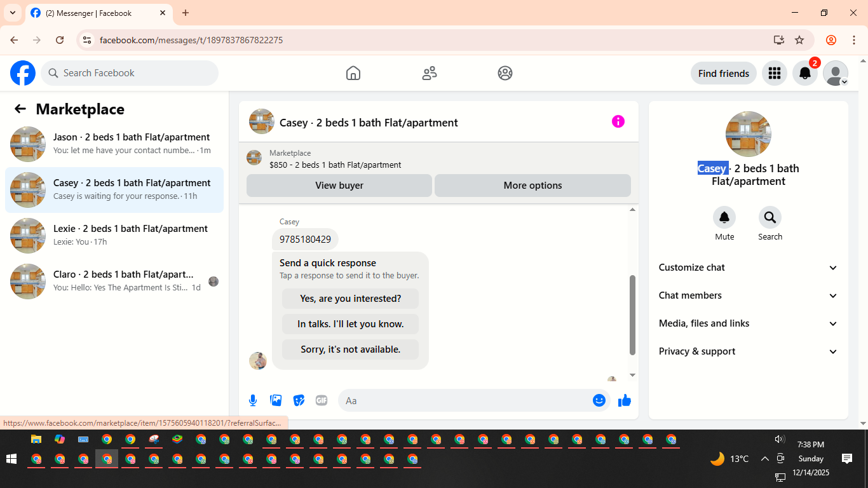Expand Privacy & support section
868x488 pixels.
point(749,351)
